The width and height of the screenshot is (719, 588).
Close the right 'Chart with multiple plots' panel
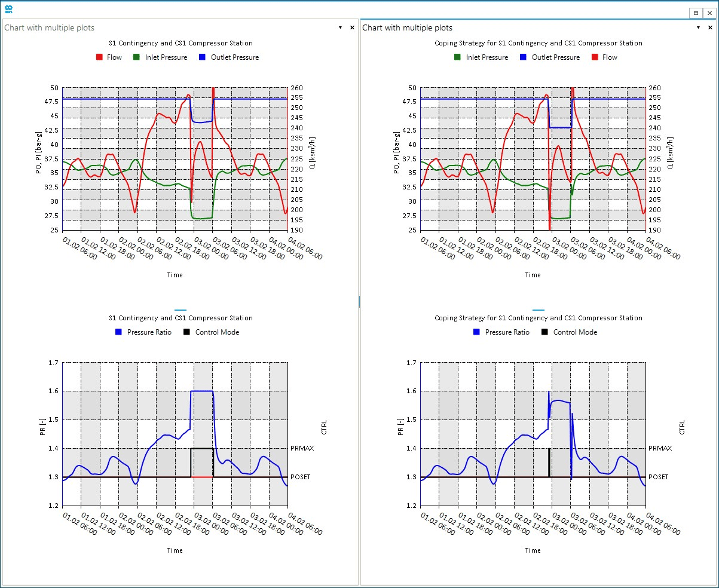point(711,27)
